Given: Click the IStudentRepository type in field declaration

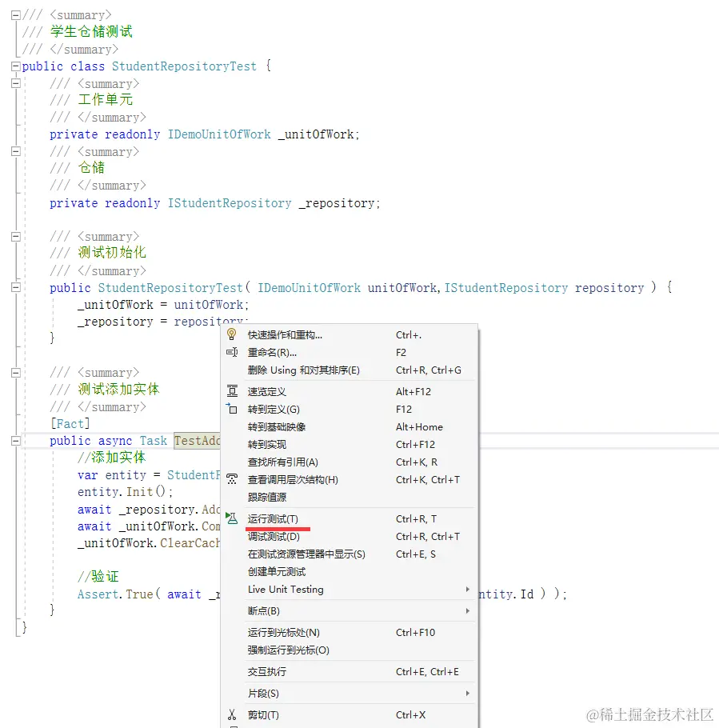Looking at the screenshot, I should tap(230, 203).
